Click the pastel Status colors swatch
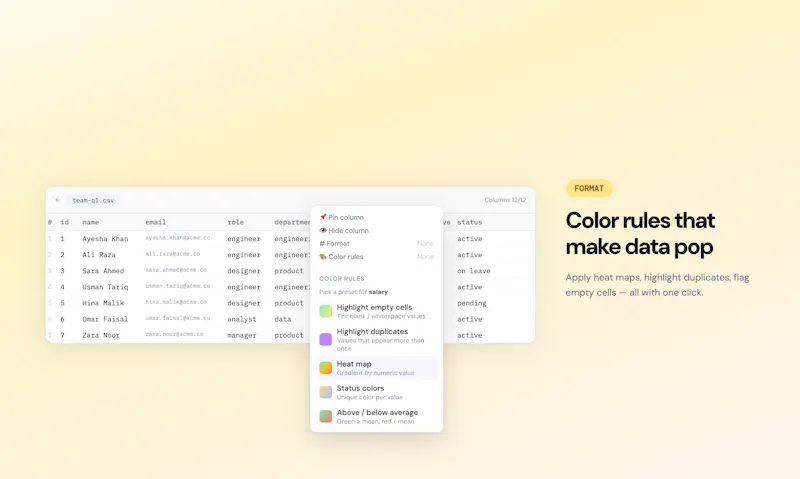The image size is (800, 479). click(x=326, y=392)
